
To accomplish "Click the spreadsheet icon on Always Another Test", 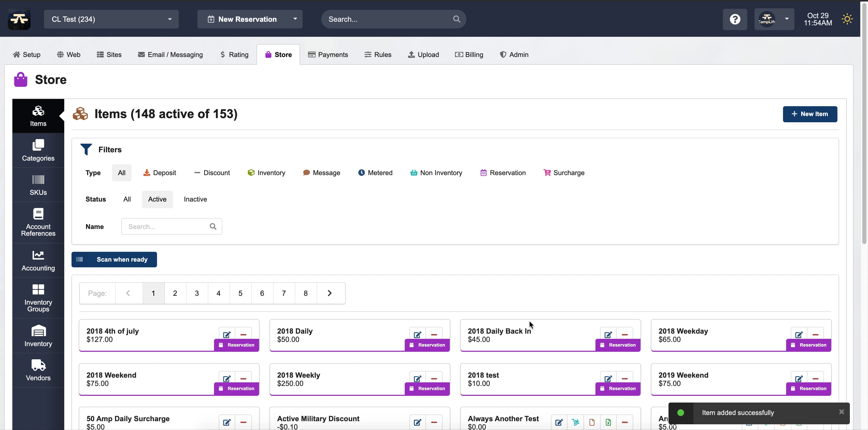I will pyautogui.click(x=608, y=422).
